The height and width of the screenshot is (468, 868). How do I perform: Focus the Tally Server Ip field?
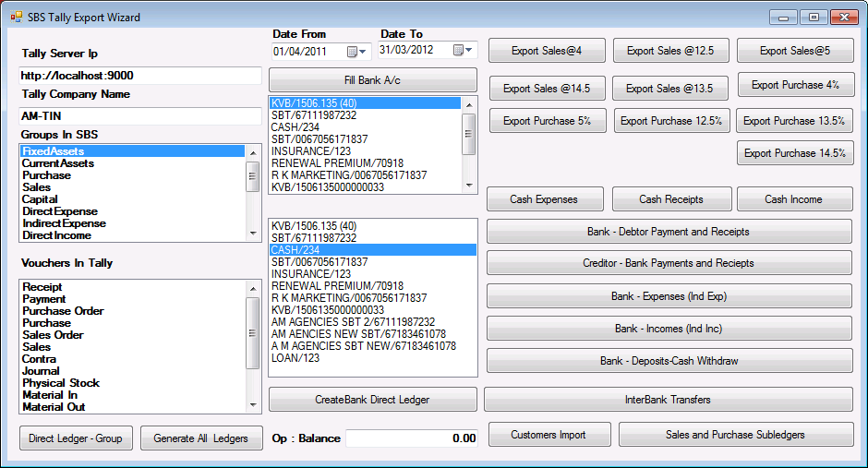point(140,76)
